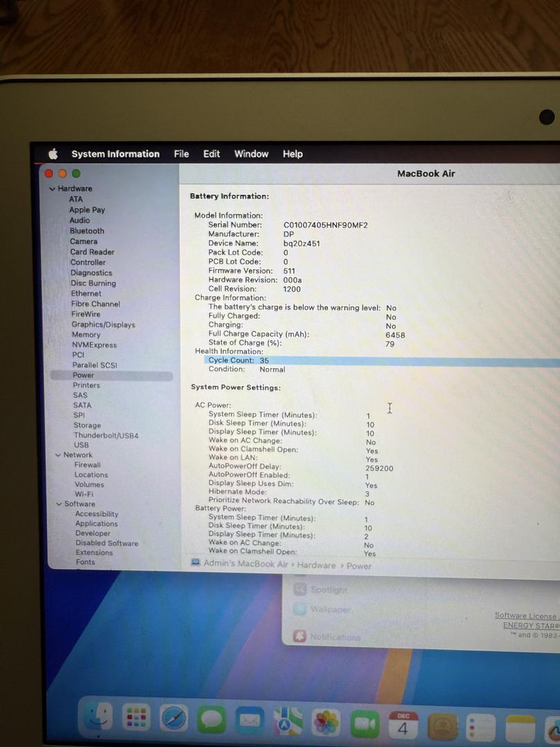Open the File menu
Image resolution: width=560 pixels, height=747 pixels.
coord(181,154)
